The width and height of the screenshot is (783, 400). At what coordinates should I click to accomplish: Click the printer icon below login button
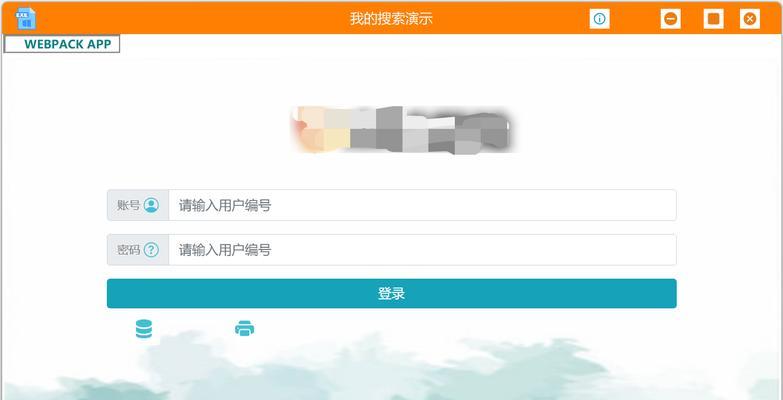point(245,328)
